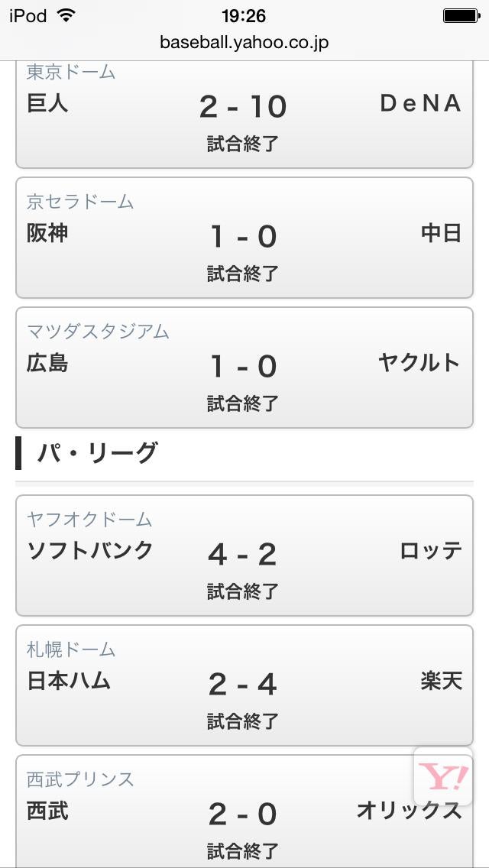Image resolution: width=489 pixels, height=868 pixels.
Task: Tap the パ・リーグ section heading
Action: coord(97,453)
